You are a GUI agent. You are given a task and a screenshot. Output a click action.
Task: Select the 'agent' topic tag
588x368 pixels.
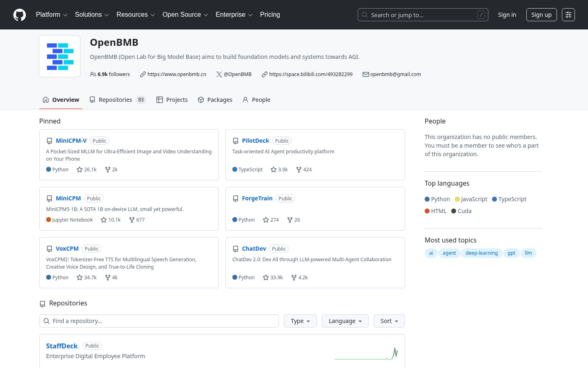[x=449, y=253]
